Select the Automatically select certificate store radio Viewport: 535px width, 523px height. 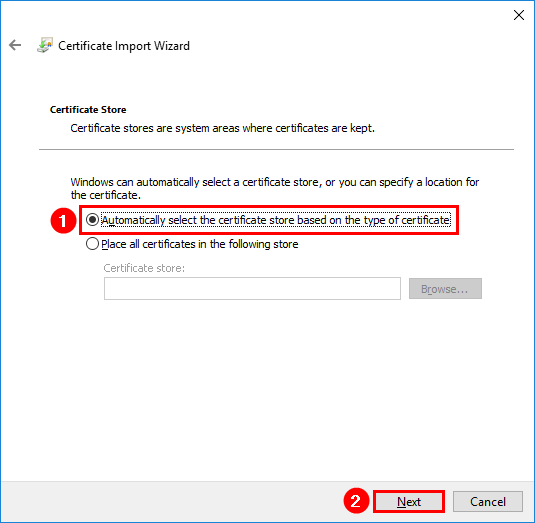(x=92, y=220)
